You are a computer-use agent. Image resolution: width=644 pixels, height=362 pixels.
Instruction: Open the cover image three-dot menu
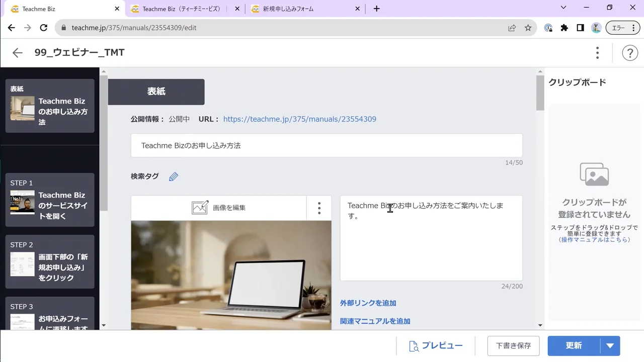point(319,208)
